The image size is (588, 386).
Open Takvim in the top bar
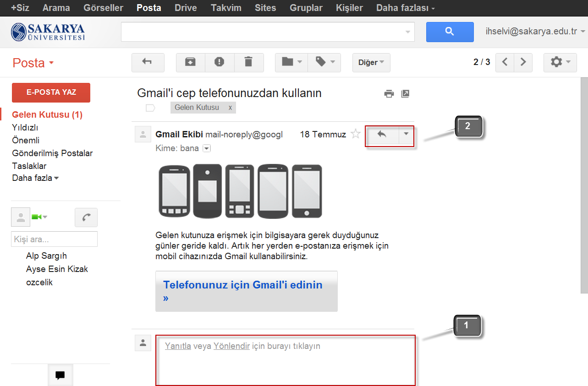[226, 8]
